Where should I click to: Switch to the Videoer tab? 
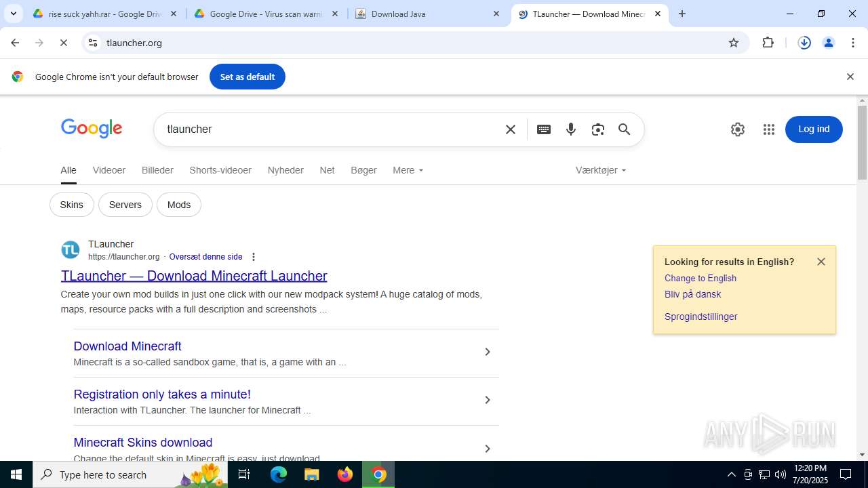tap(109, 170)
